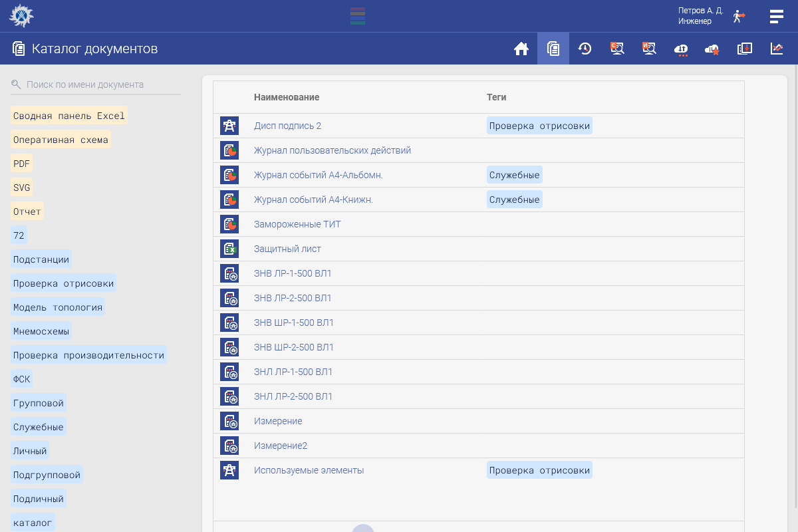Open the main hamburger menu
798x532 pixels.
[776, 16]
